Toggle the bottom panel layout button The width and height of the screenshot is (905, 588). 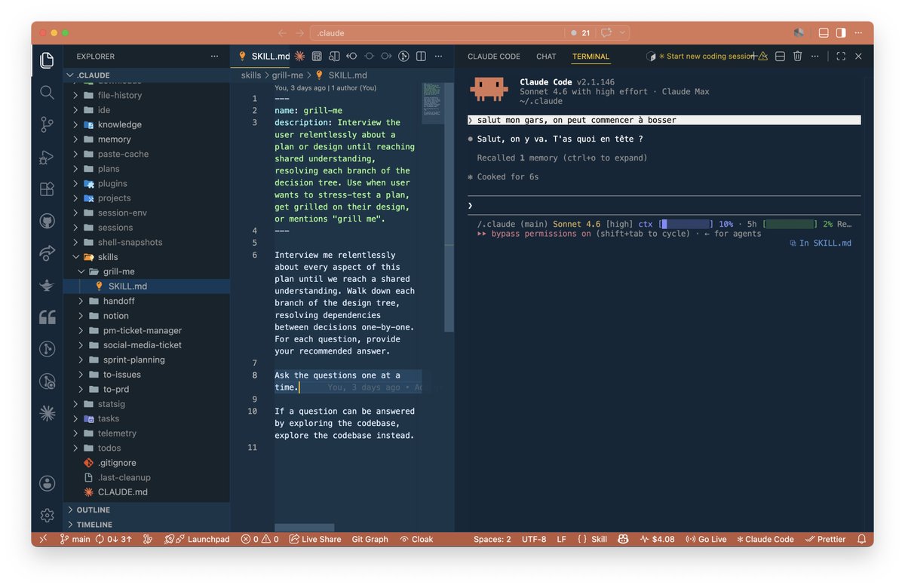(824, 33)
